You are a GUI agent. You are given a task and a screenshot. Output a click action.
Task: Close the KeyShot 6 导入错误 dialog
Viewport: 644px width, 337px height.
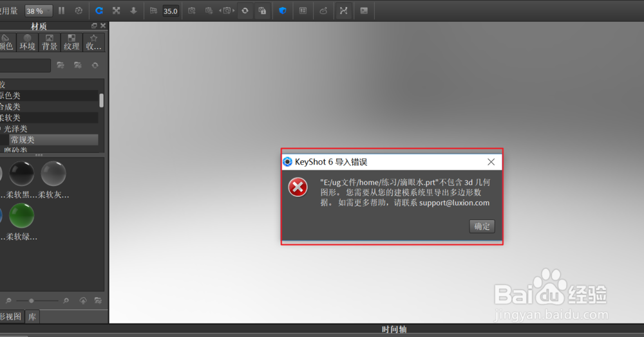tap(491, 162)
